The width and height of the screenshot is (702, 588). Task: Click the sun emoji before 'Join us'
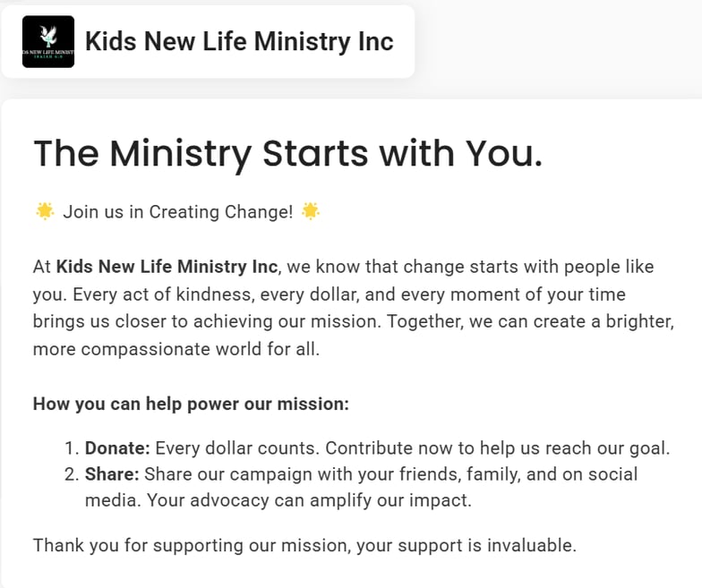tap(44, 211)
